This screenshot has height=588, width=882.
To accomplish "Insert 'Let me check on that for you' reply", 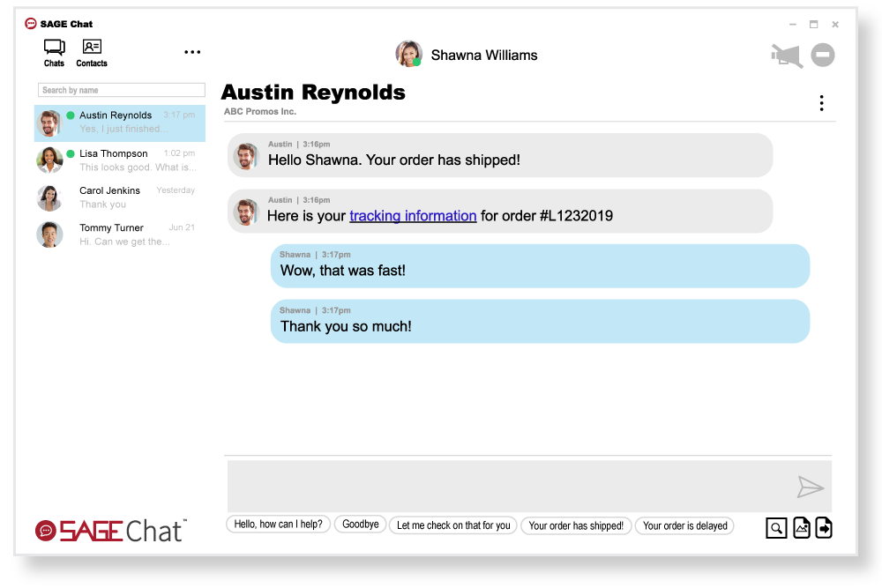I will coord(453,525).
